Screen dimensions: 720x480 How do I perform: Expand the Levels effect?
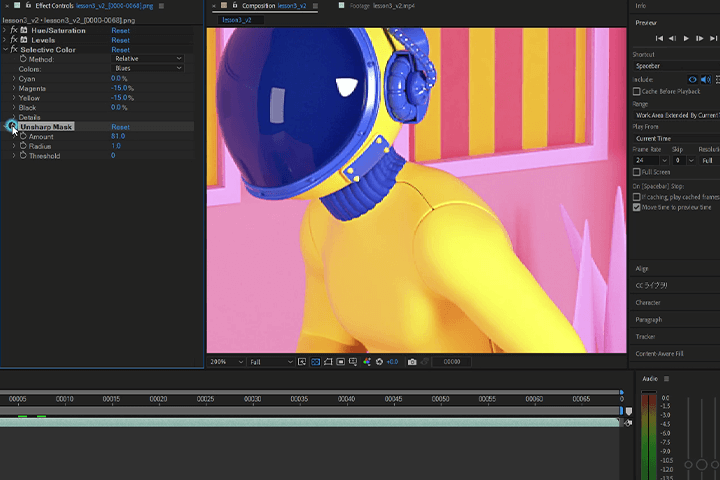point(5,40)
